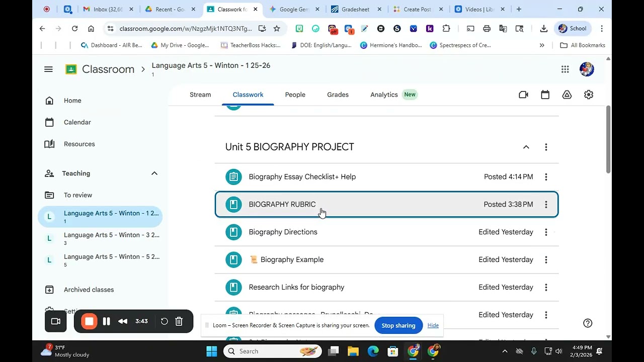
Task: Collapse the Unit 5 BIOGRAPHY PROJECT topic
Action: click(x=526, y=147)
